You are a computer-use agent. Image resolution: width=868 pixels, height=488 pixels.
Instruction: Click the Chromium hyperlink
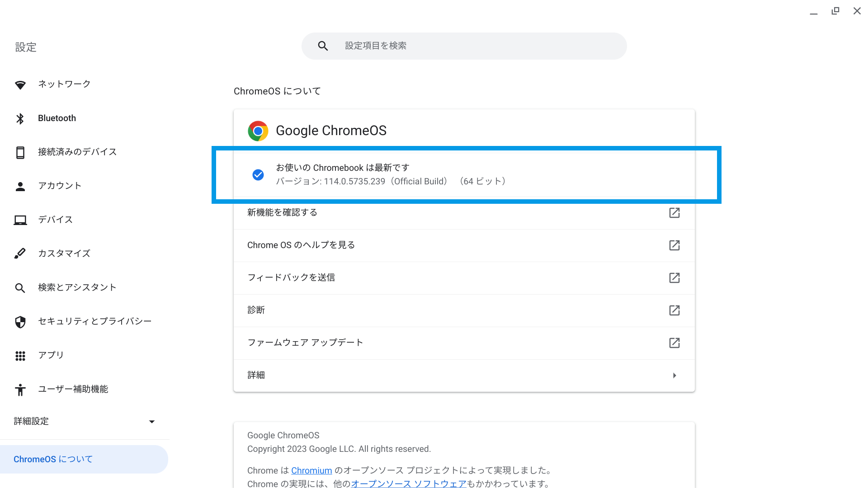point(311,470)
